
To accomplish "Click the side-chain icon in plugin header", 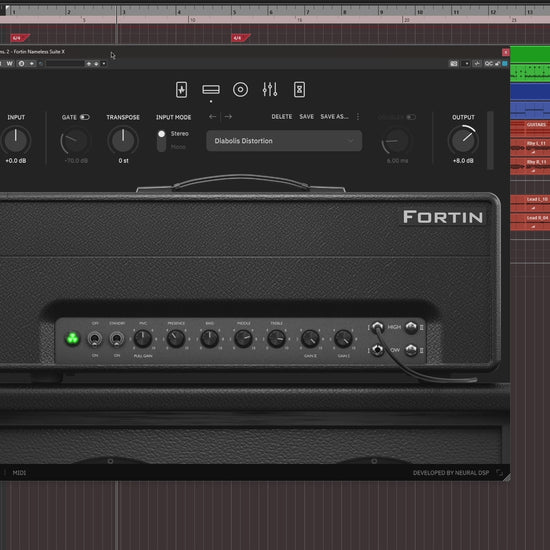I will click(477, 63).
